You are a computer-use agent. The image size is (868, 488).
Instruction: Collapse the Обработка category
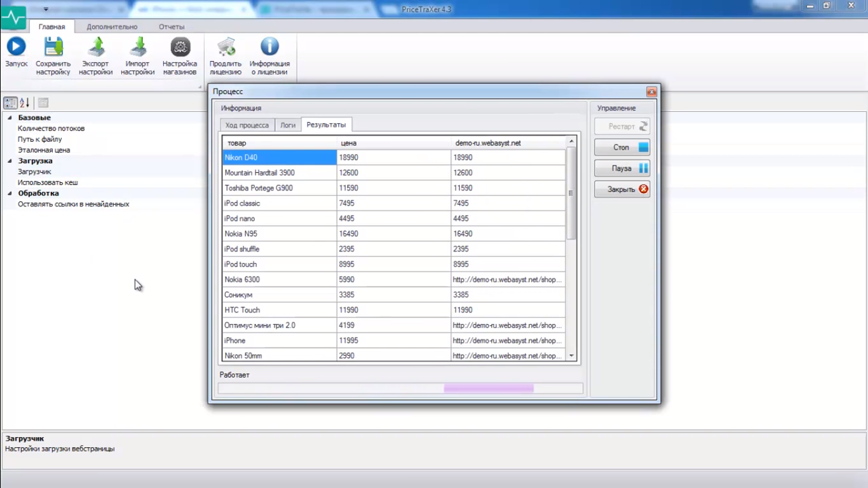click(10, 193)
